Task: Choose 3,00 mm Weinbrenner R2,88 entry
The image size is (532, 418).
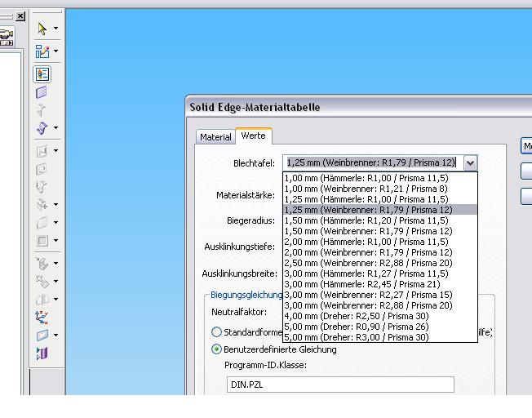Action: click(380, 305)
